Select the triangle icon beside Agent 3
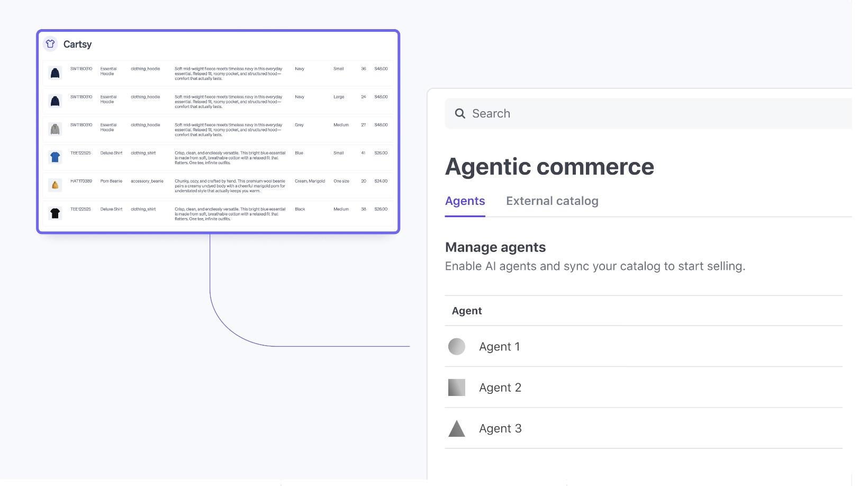Viewport: 868px width, 486px height. click(457, 428)
